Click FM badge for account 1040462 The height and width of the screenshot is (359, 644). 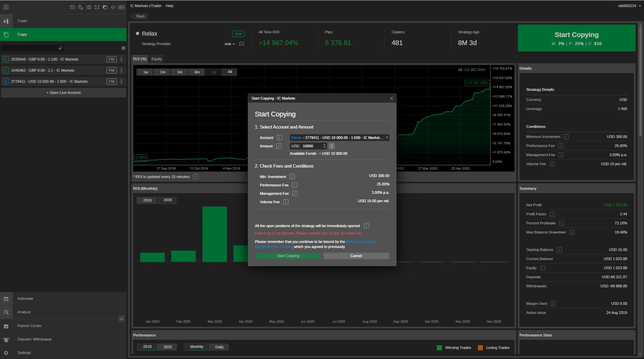pos(112,70)
